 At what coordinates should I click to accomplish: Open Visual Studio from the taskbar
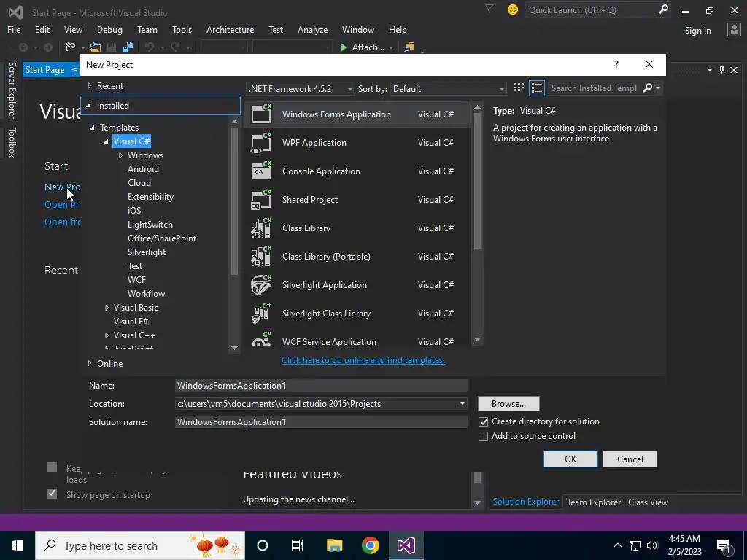(x=406, y=545)
